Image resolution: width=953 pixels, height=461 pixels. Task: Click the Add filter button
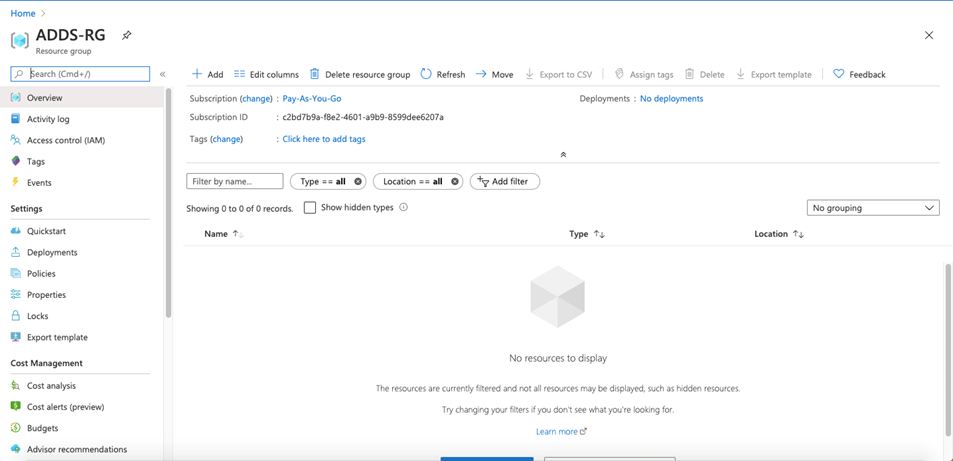504,181
